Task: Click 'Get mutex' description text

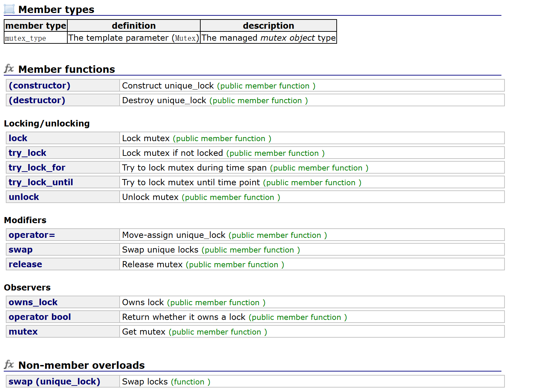Action: tap(144, 332)
